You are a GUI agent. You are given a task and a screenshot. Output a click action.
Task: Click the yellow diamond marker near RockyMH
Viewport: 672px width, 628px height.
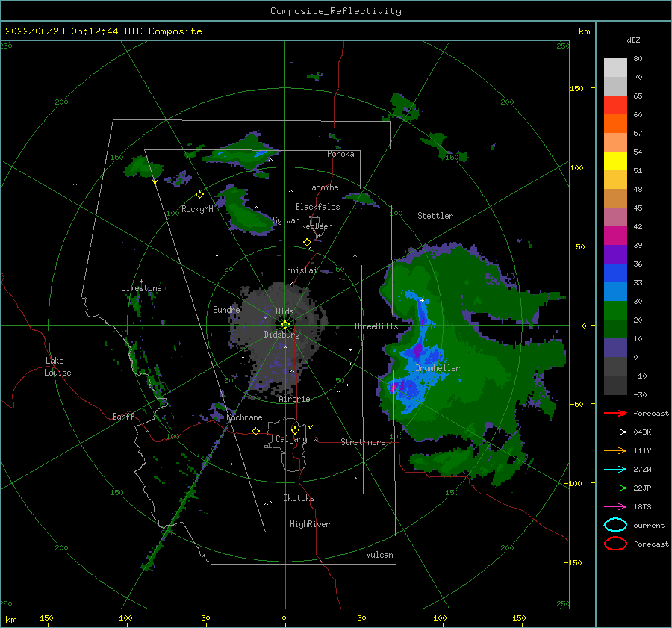tap(199, 195)
